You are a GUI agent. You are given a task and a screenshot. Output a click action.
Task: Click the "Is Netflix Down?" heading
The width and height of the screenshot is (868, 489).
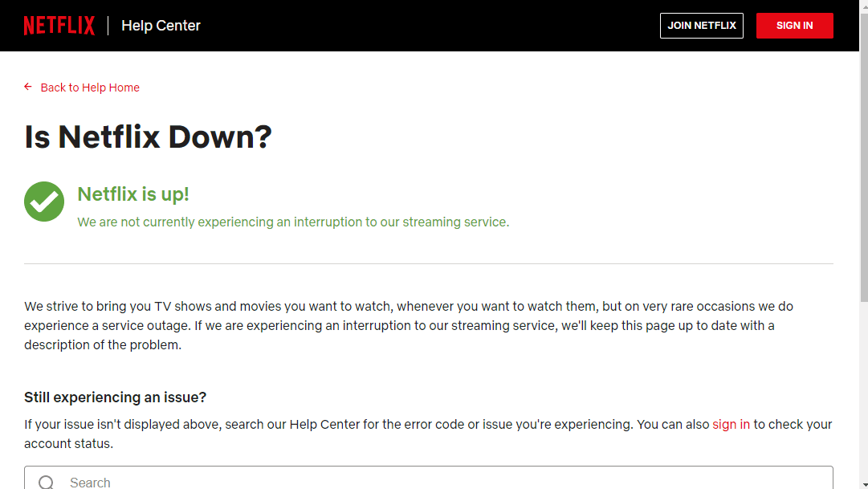[x=148, y=137]
